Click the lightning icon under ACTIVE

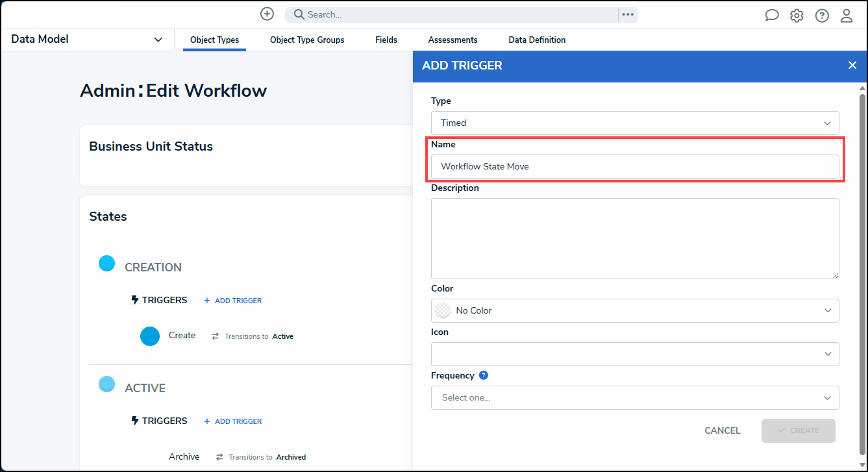[x=135, y=421]
